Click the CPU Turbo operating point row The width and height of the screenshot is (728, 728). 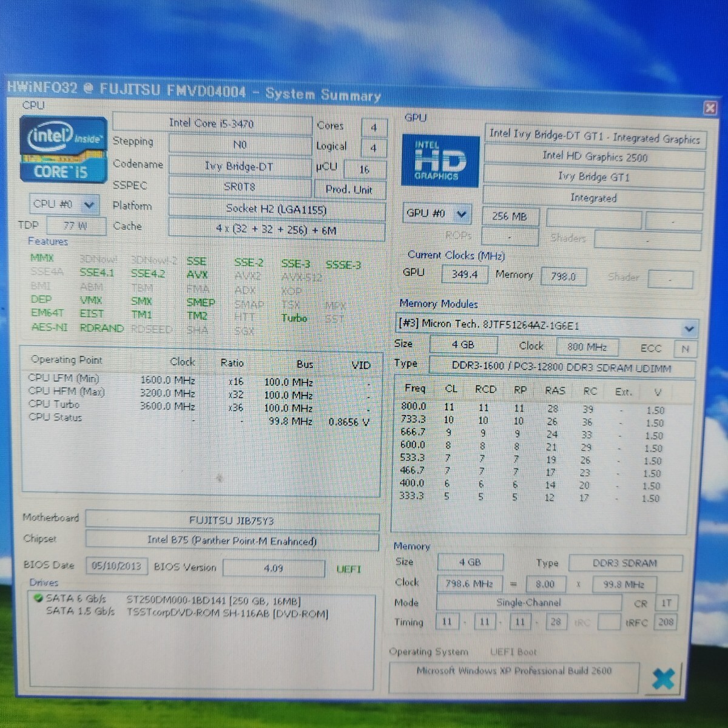pyautogui.click(x=199, y=406)
